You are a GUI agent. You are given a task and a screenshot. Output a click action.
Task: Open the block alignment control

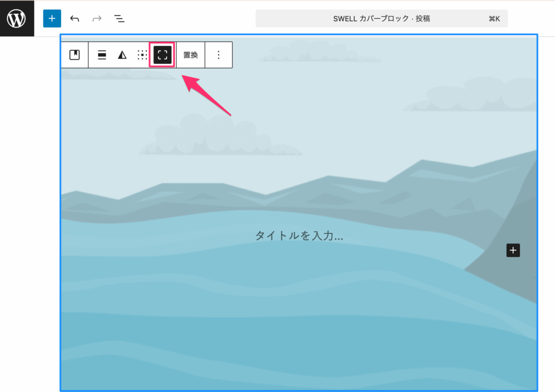[x=101, y=55]
